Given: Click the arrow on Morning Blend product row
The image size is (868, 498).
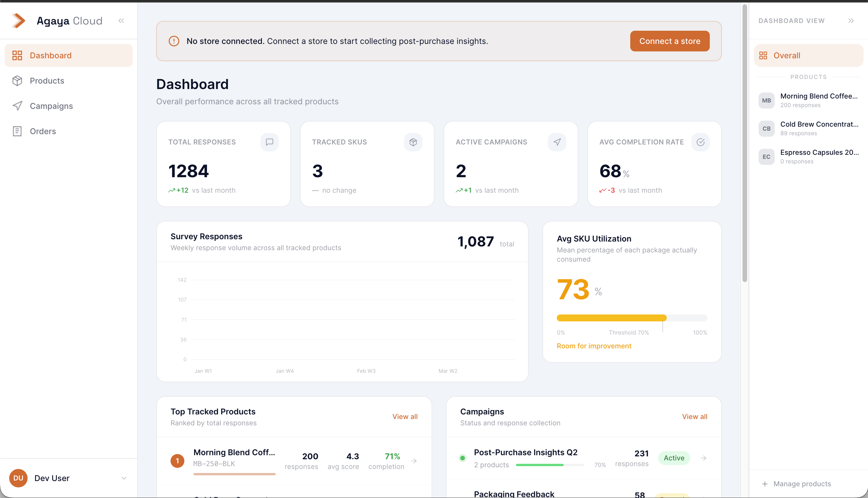Looking at the screenshot, I should point(414,461).
